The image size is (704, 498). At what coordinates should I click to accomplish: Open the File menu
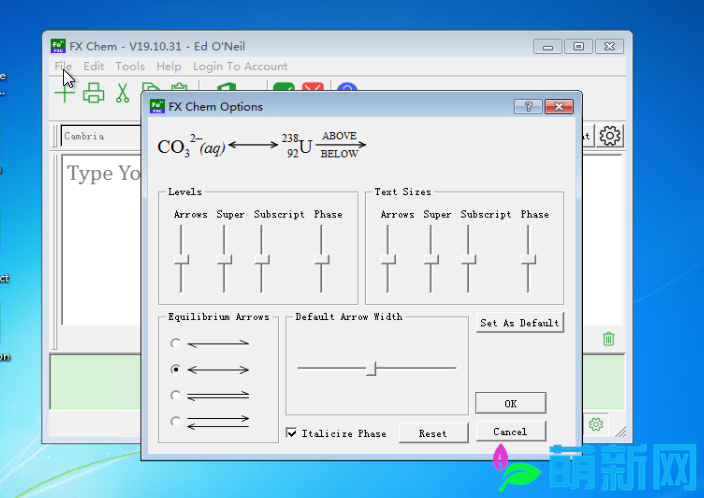point(63,66)
